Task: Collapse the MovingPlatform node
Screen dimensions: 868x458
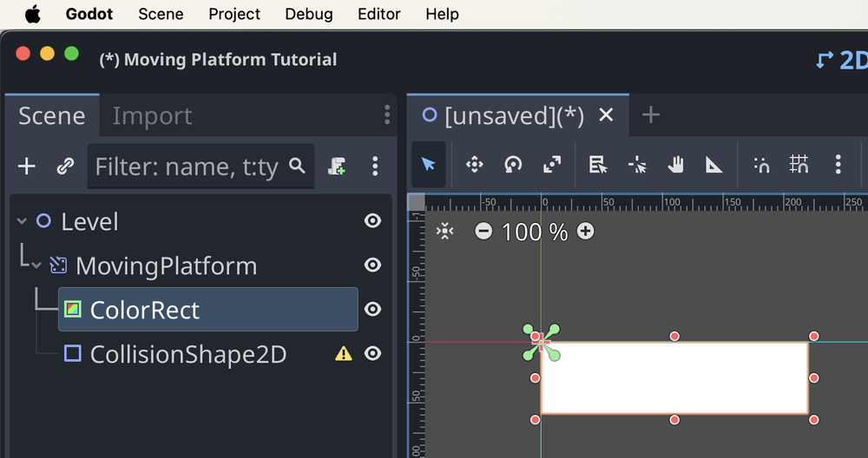Action: [36, 265]
